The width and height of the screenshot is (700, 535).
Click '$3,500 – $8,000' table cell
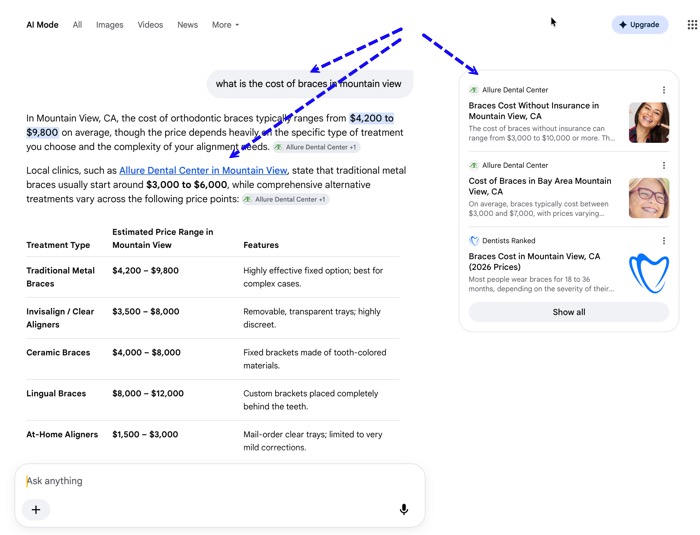coord(146,312)
